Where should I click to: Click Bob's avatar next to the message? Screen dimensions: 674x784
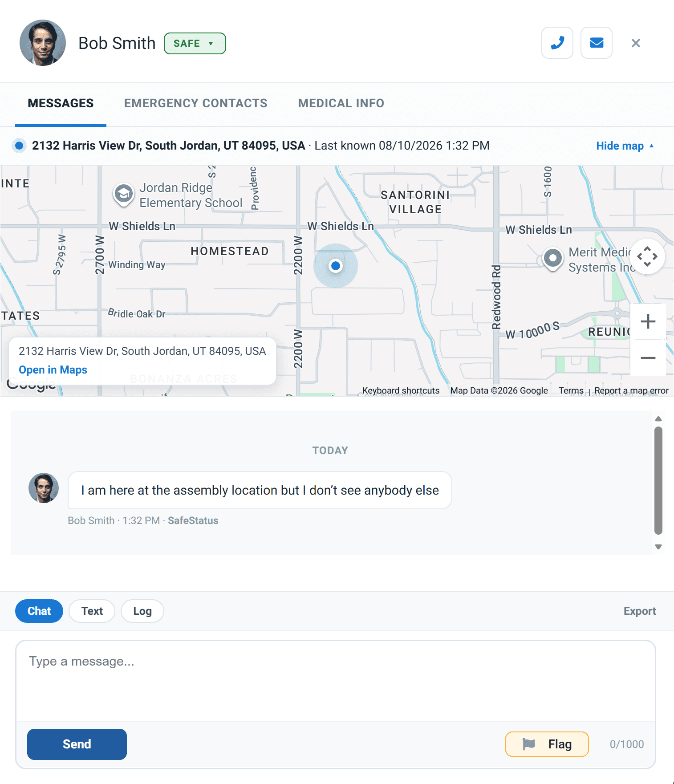coord(44,488)
